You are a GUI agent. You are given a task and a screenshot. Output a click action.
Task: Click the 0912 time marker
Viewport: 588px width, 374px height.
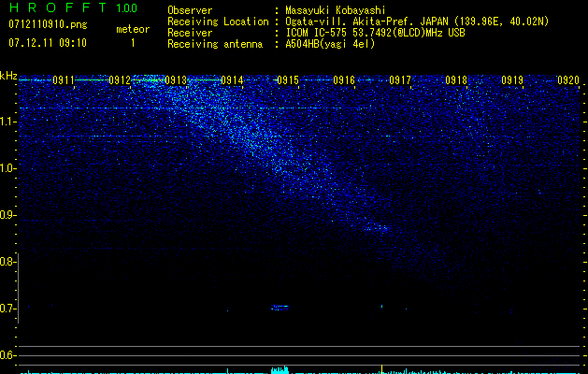click(x=120, y=80)
